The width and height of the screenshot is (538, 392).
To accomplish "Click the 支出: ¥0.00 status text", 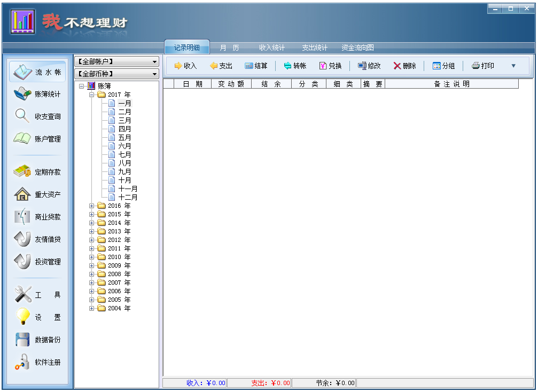I will (271, 383).
